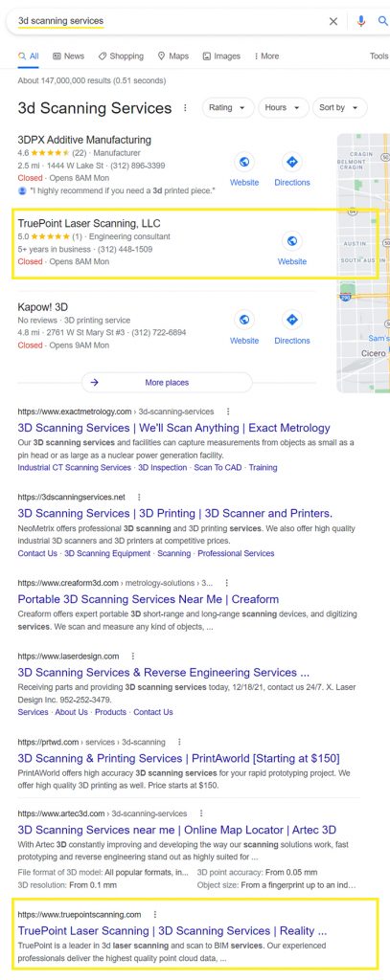Open three-dot menu beside exactmetrology.com URL
The image size is (390, 980).
pyautogui.click(x=228, y=412)
